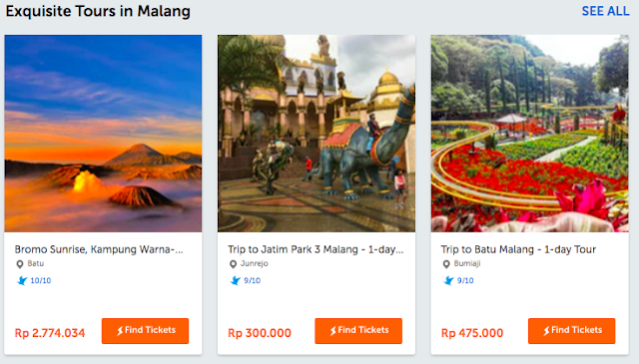Select the location pin icon beside Bumiaji
Image resolution: width=639 pixels, height=364 pixels.
coord(446,264)
